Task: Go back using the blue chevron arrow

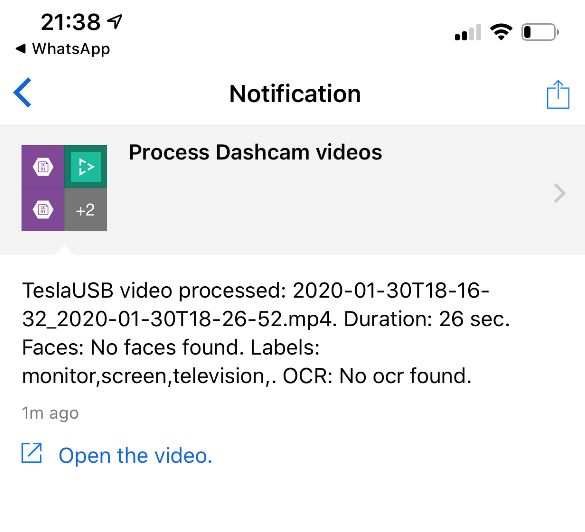Action: [x=22, y=93]
